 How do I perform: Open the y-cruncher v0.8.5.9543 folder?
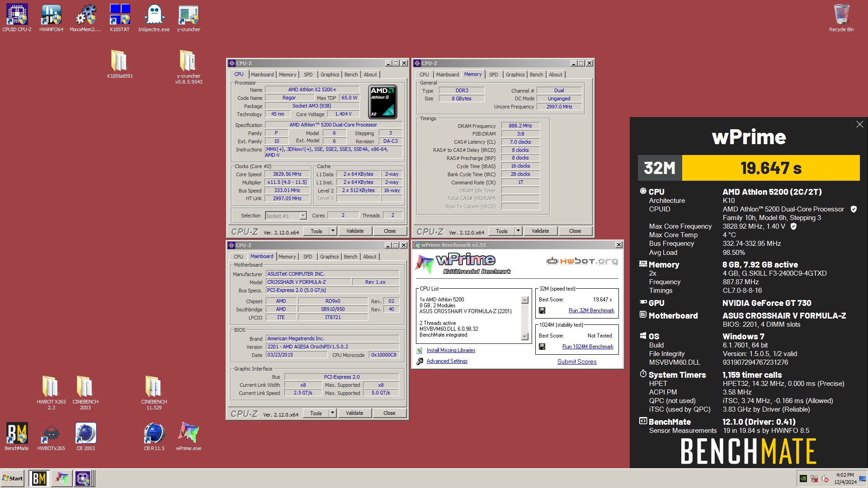[189, 67]
